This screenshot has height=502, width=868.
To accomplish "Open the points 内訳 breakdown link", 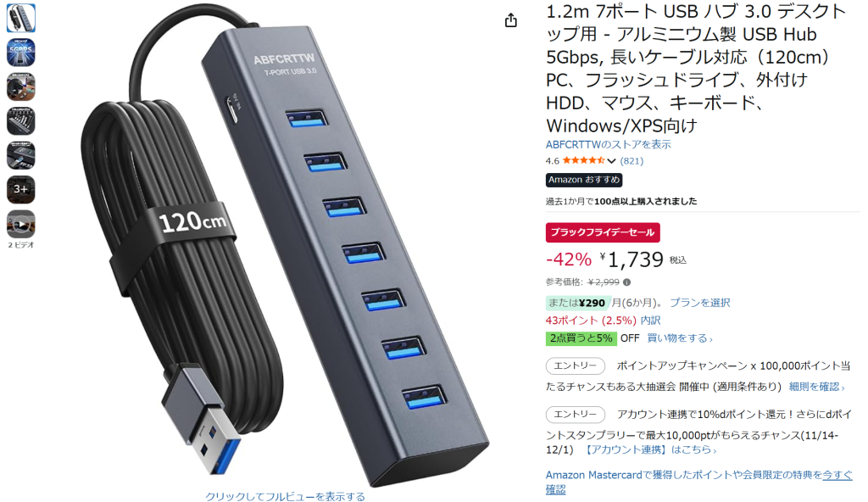I will 650,321.
